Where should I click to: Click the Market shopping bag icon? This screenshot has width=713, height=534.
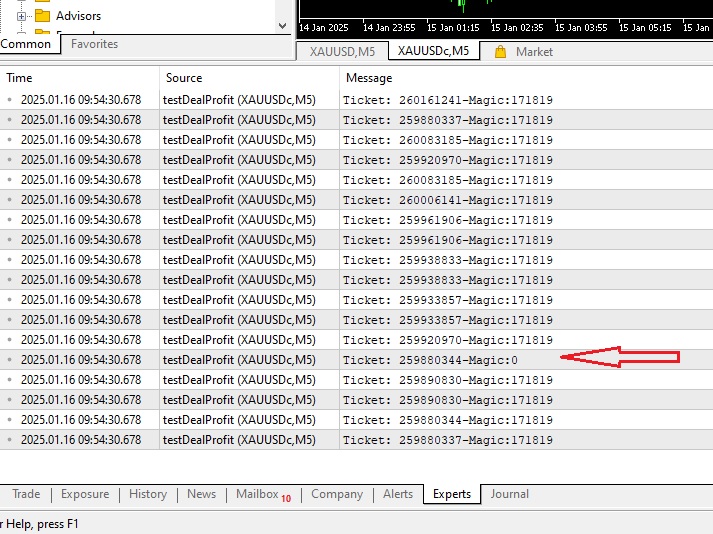500,52
